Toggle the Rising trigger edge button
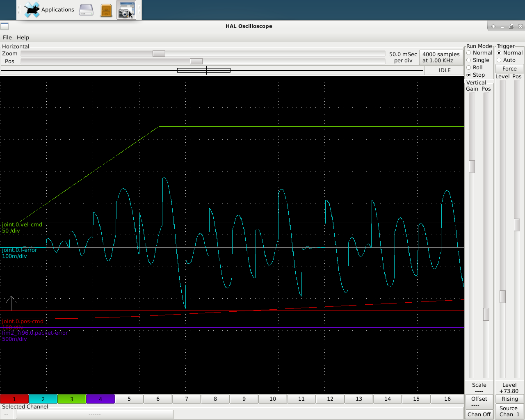525x420 pixels. pos(509,399)
